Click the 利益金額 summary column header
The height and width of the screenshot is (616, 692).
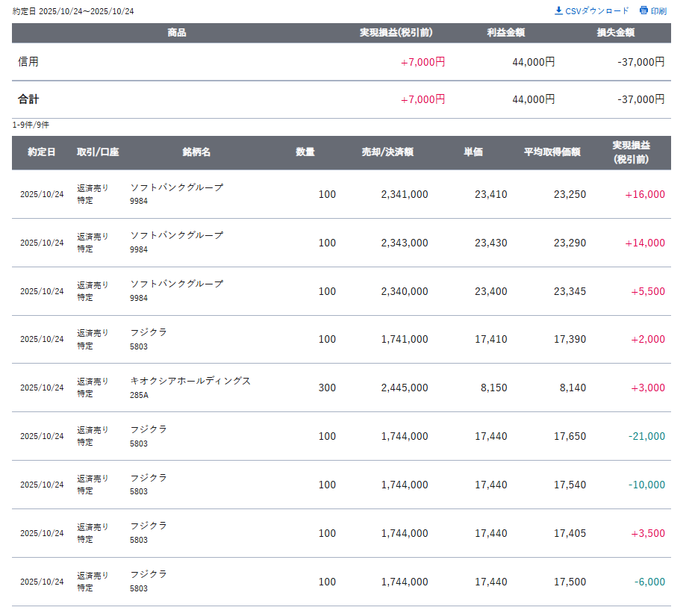pyautogui.click(x=505, y=33)
